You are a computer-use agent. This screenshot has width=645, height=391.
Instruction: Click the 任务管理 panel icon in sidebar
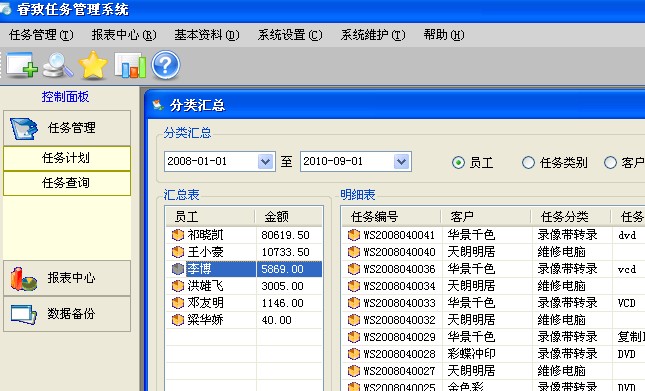click(x=23, y=129)
